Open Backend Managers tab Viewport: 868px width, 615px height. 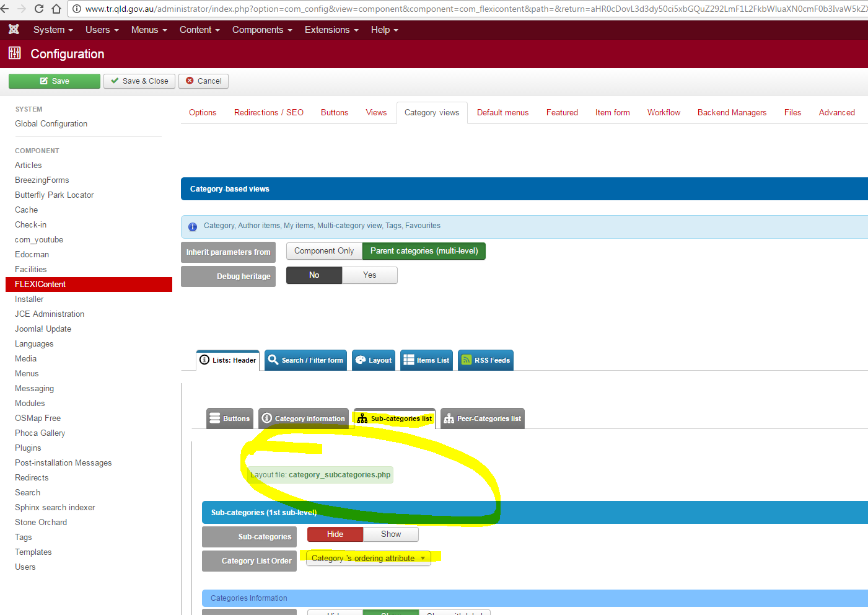click(732, 112)
